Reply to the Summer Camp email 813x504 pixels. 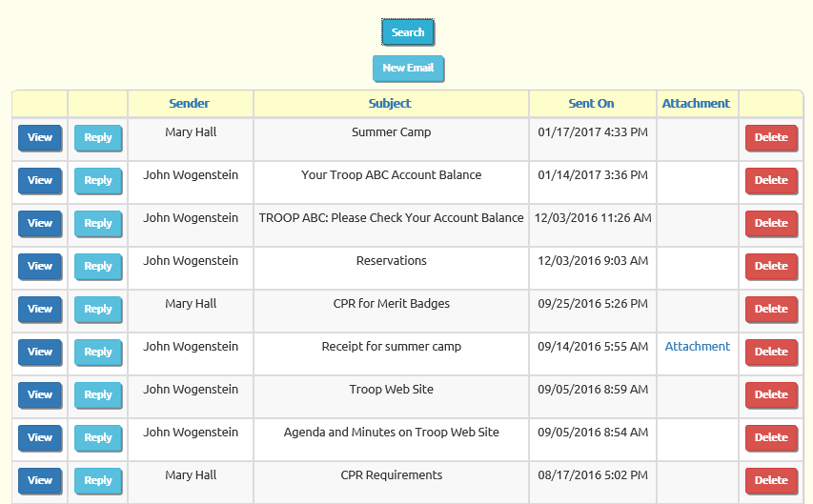pyautogui.click(x=98, y=137)
